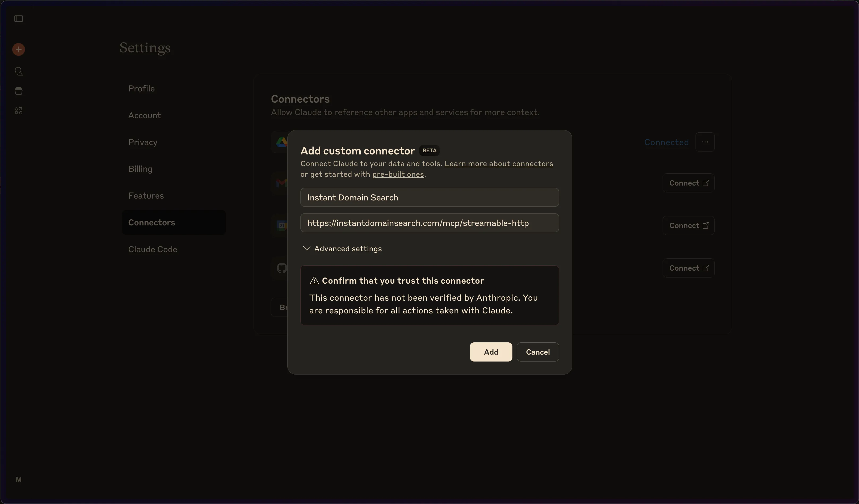Viewport: 859px width, 504px height.
Task: Click the Connected status for Google Drive
Action: pyautogui.click(x=666, y=142)
